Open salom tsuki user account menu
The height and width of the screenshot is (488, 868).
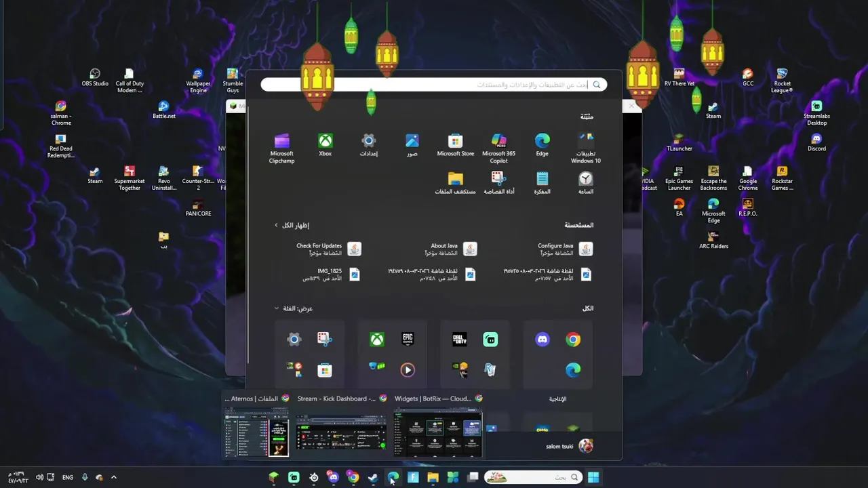pos(570,446)
